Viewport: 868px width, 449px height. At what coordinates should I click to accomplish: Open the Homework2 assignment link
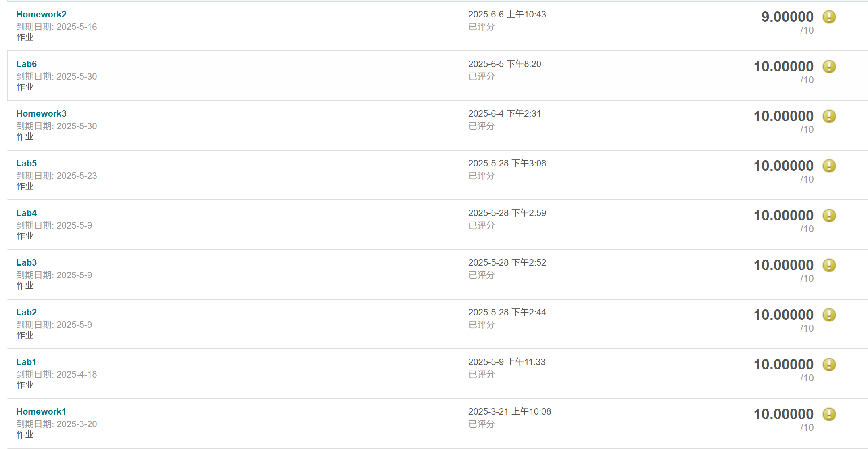coord(41,15)
